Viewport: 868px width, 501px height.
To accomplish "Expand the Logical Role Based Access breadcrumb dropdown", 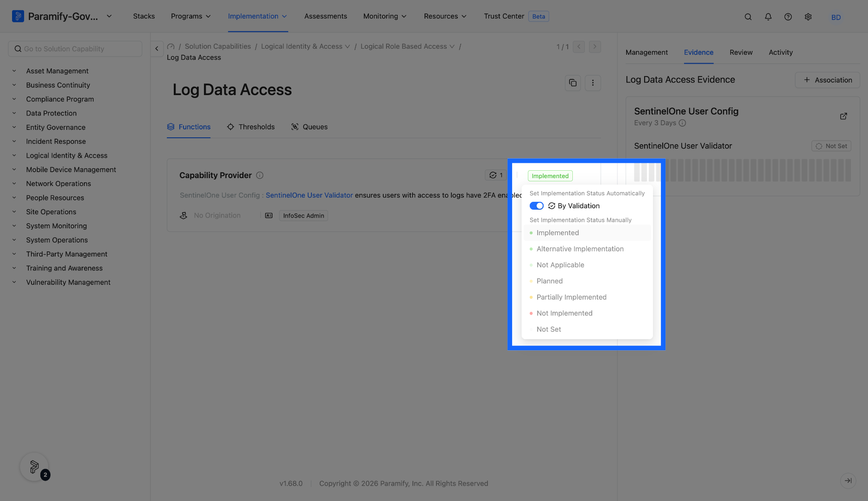I will pos(452,46).
